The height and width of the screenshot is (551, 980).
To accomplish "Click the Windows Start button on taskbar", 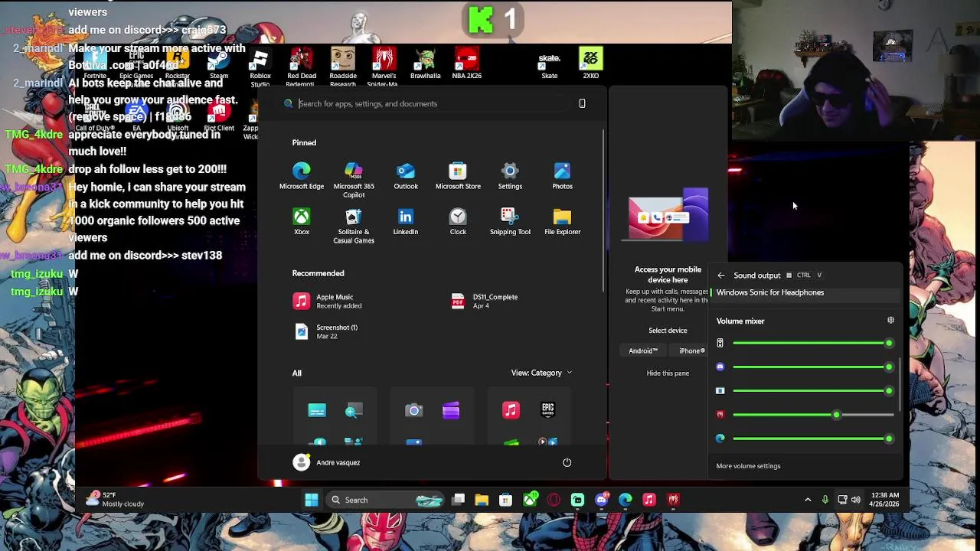I will click(312, 500).
